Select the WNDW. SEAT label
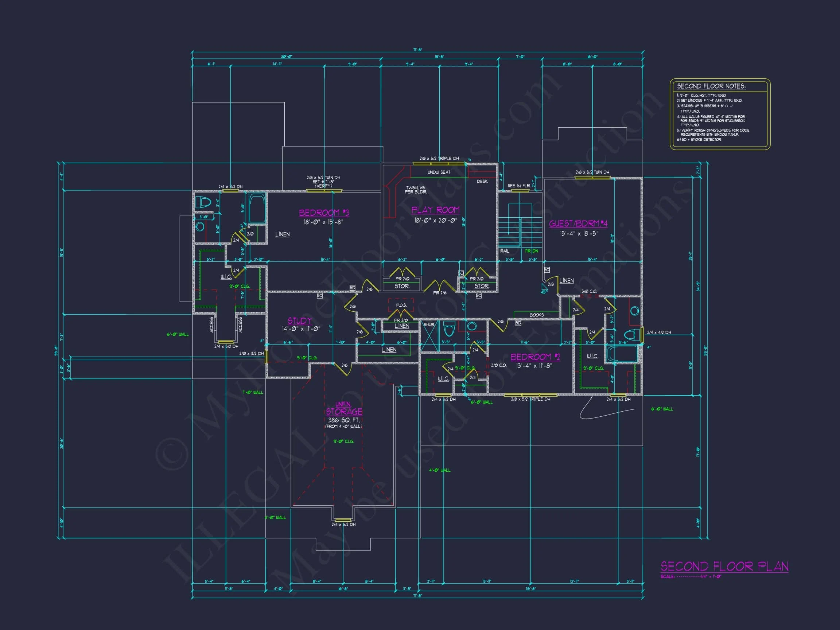This screenshot has height=630, width=840. click(439, 172)
